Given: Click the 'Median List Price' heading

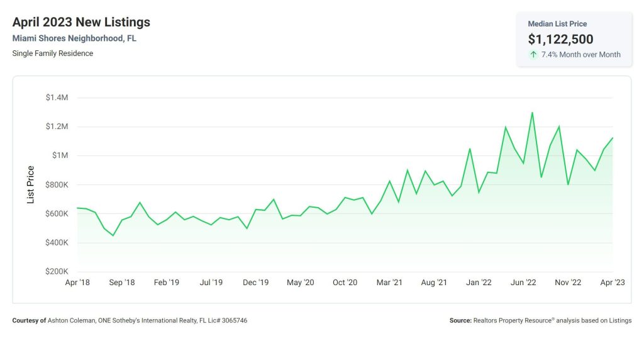Looking at the screenshot, I should pos(557,24).
